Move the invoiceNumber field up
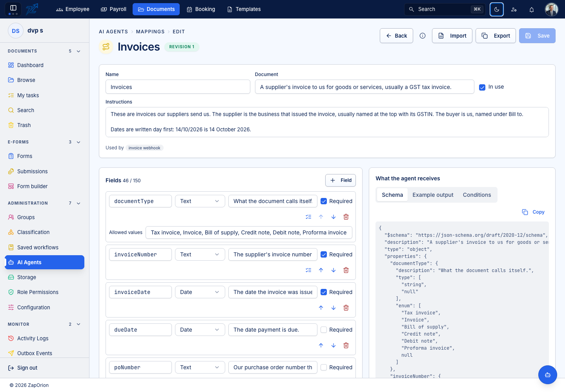Image resolution: width=565 pixels, height=392 pixels. [x=321, y=270]
